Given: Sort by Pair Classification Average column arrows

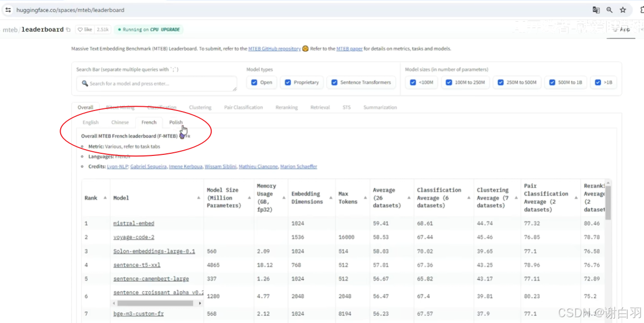Looking at the screenshot, I should (x=576, y=198).
